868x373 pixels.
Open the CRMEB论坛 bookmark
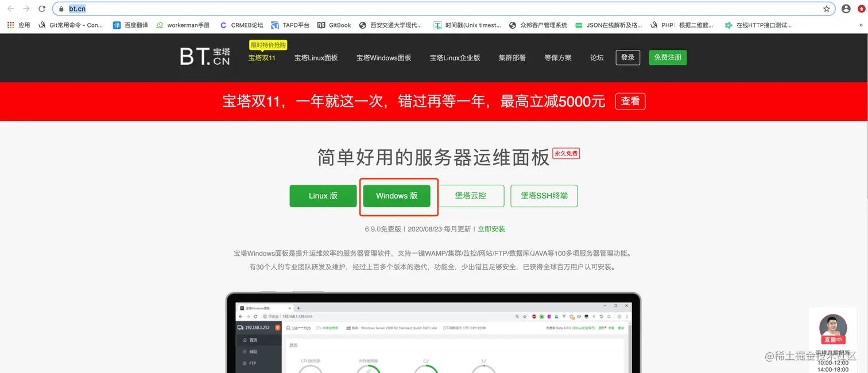241,25
